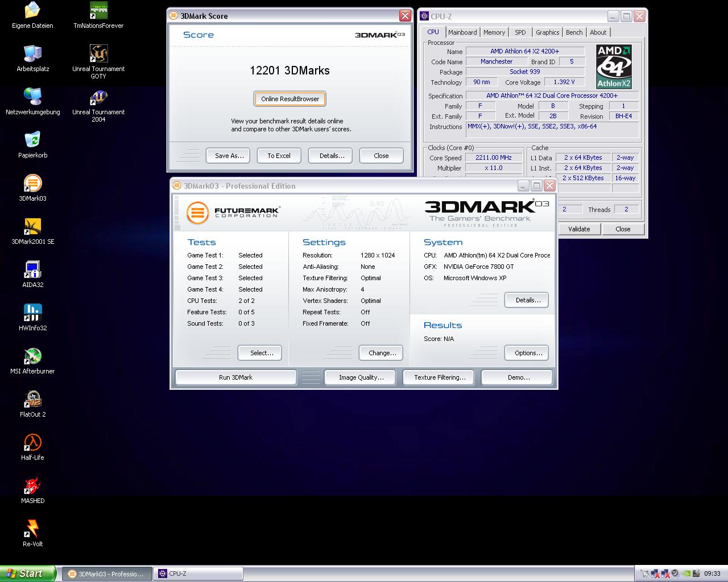Viewport: 728px width, 582px height.
Task: Launch TmNationsForever shortcut
Action: tap(98, 15)
